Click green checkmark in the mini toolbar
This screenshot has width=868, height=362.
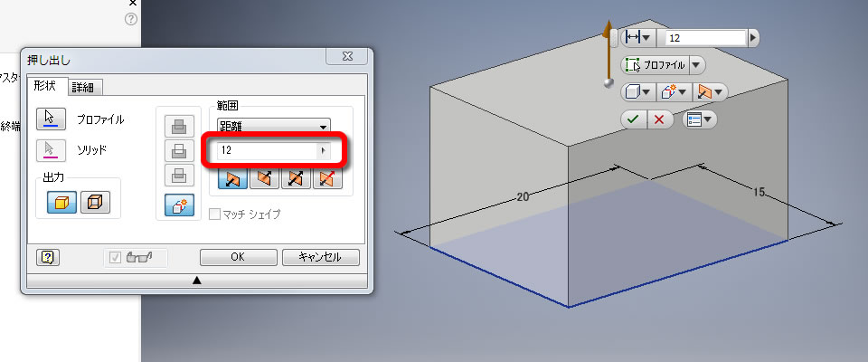point(633,119)
